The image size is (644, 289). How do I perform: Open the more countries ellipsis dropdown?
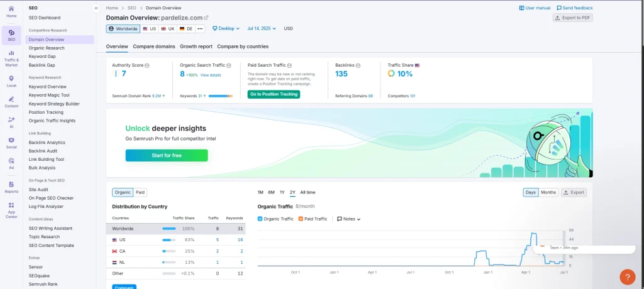coord(200,29)
